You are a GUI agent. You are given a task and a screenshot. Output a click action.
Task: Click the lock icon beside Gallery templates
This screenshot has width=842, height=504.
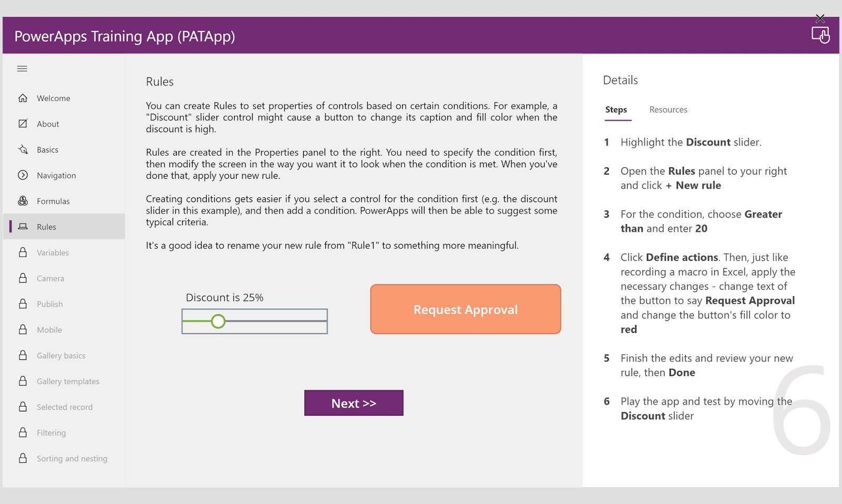[x=23, y=381]
